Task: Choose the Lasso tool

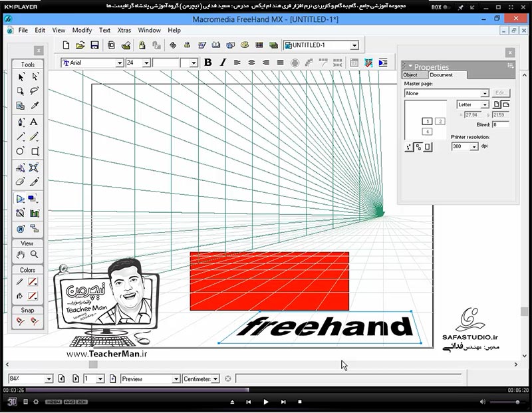Action: tap(34, 91)
